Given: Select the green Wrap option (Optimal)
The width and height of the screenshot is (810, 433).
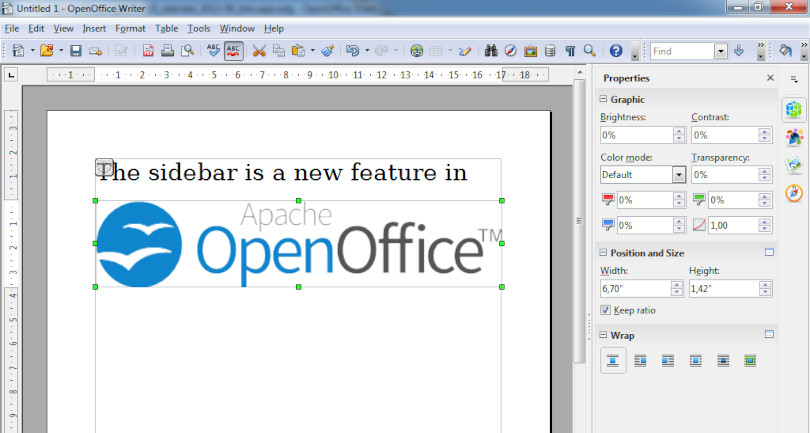Looking at the screenshot, I should pyautogui.click(x=751, y=360).
